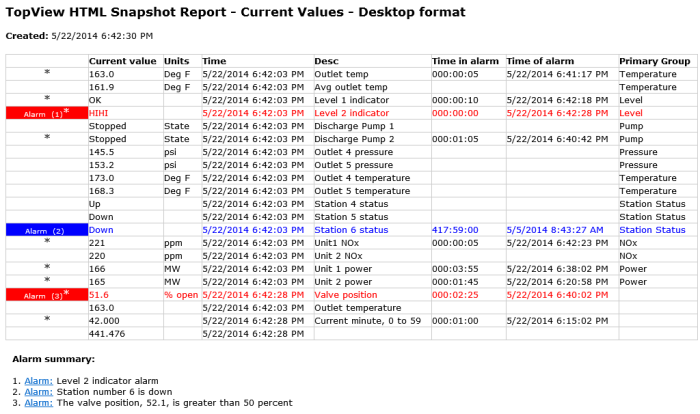Select the 51.6 valve position value
700x414 pixels.
99,295
